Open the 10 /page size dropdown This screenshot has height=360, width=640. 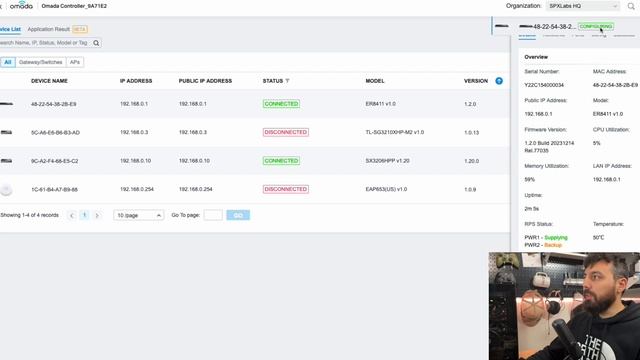[139, 215]
